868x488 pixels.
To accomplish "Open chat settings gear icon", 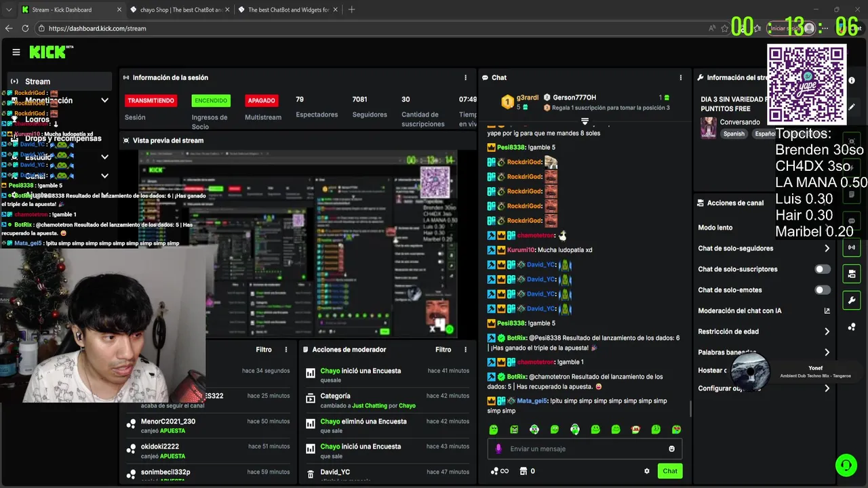I will pos(646,471).
